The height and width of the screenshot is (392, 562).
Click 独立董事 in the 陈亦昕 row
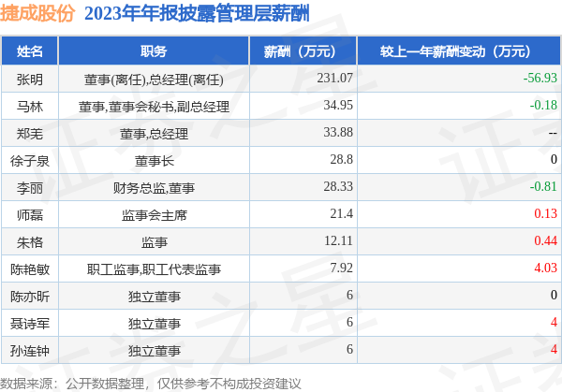tap(155, 297)
